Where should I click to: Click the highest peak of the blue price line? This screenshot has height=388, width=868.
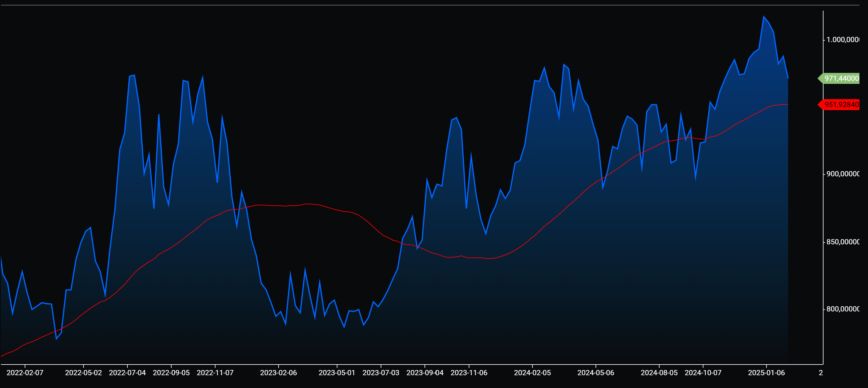pos(763,16)
